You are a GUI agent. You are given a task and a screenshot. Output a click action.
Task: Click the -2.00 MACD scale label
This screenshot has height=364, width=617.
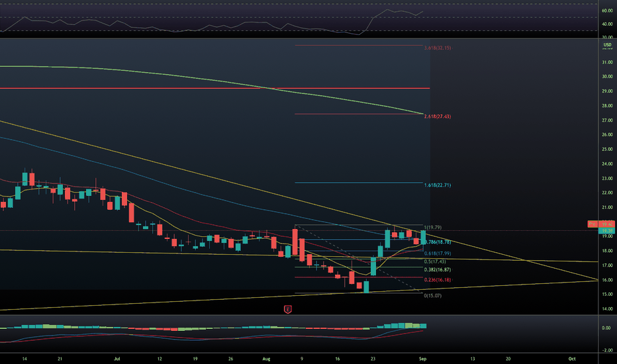[x=607, y=350]
